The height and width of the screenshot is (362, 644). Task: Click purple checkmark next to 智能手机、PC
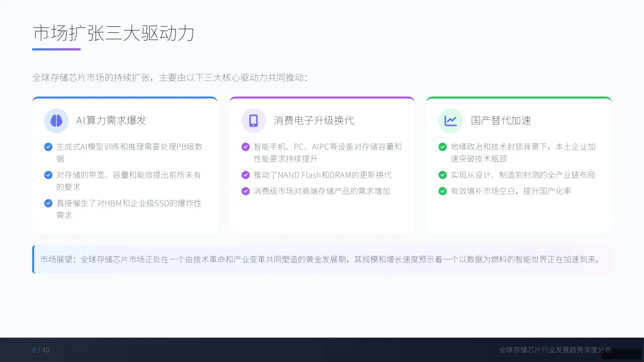245,147
